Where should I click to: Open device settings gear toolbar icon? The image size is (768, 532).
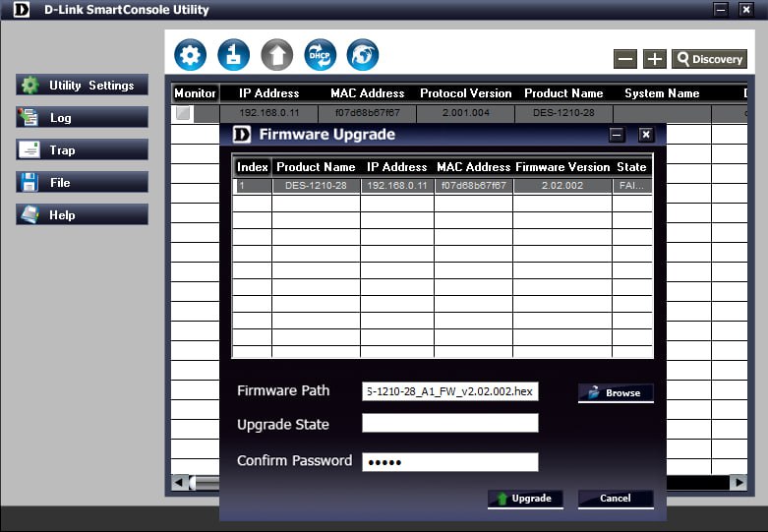click(190, 55)
